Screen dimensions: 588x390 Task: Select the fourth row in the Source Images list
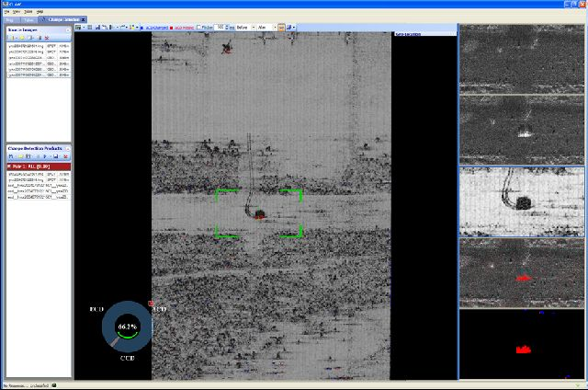click(39, 63)
